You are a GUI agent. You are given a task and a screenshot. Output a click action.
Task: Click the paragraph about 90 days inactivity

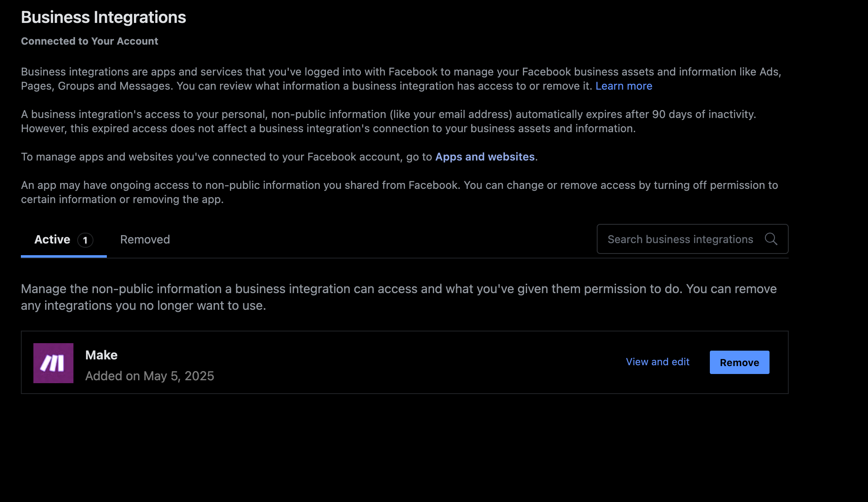click(389, 121)
